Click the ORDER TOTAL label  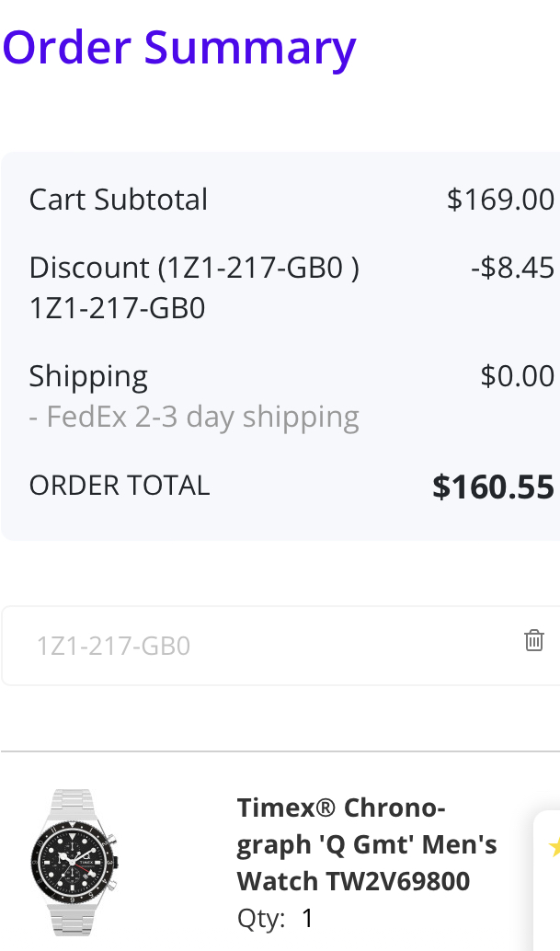pyautogui.click(x=120, y=486)
